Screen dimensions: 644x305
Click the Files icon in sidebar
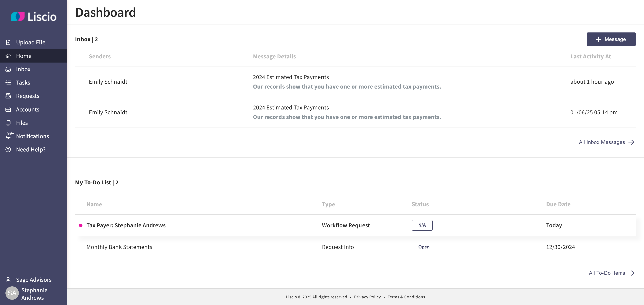[8, 123]
